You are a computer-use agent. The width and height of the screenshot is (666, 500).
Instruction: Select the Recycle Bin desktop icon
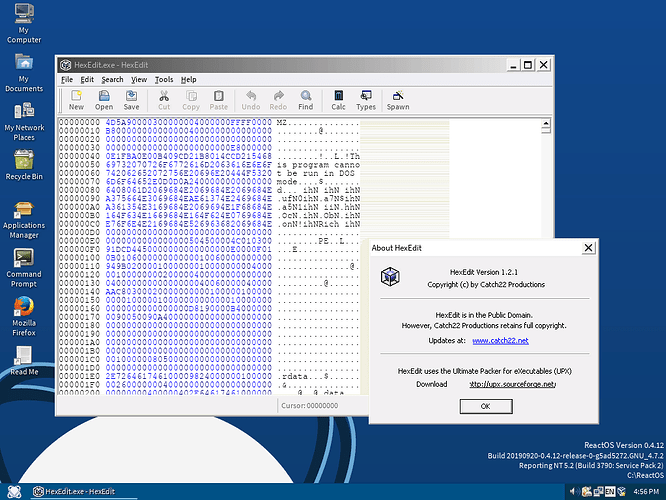(24, 165)
